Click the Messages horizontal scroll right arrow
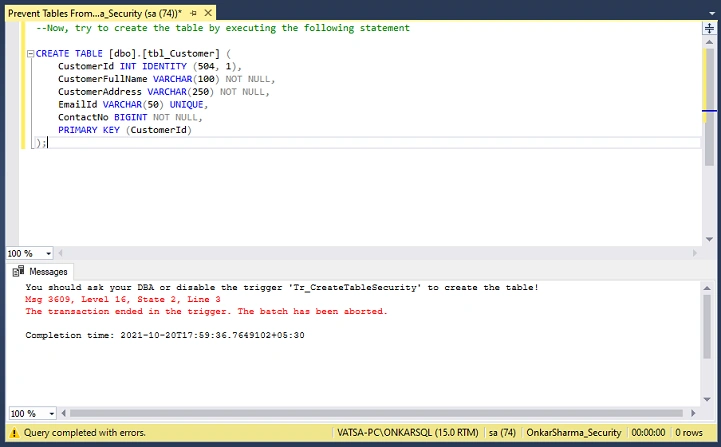Viewport: 721px width, 447px height. coord(693,413)
